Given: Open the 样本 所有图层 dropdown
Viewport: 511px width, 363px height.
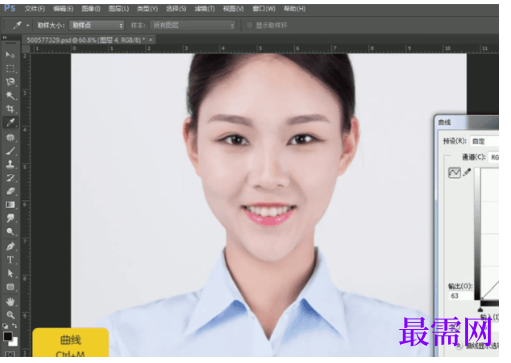Looking at the screenshot, I should point(192,25).
